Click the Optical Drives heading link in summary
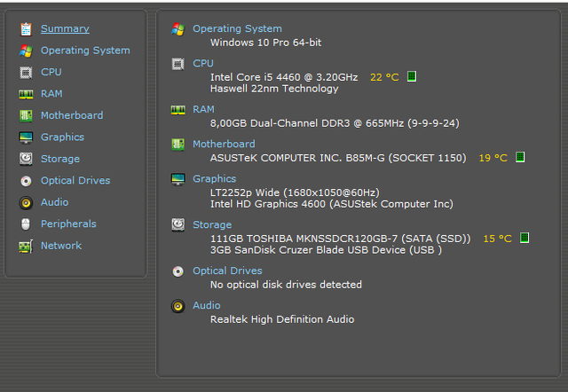This screenshot has width=568, height=392. click(x=227, y=270)
